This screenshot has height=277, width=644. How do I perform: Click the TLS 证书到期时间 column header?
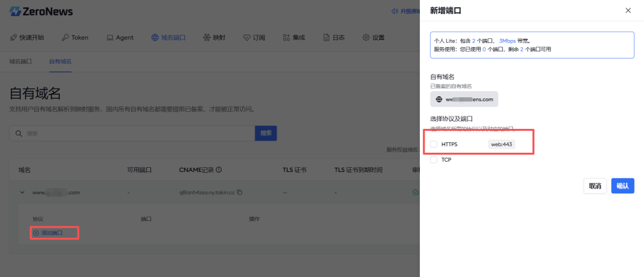coord(358,170)
